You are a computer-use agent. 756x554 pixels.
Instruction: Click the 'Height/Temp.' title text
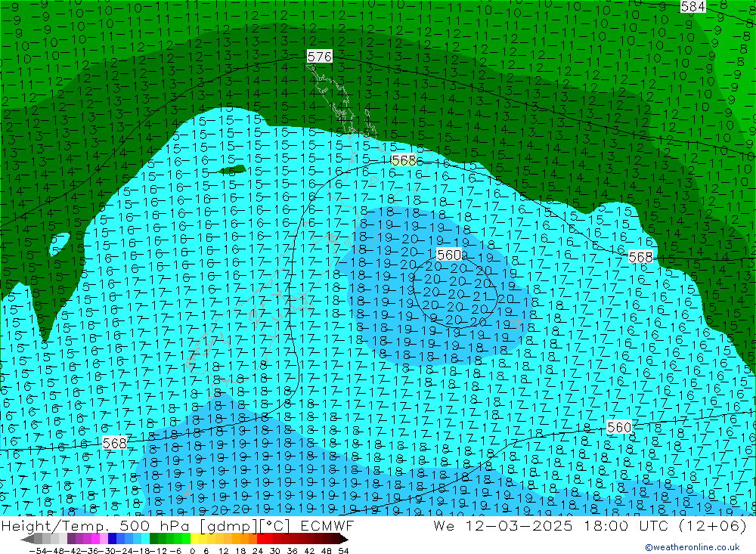tap(55, 526)
